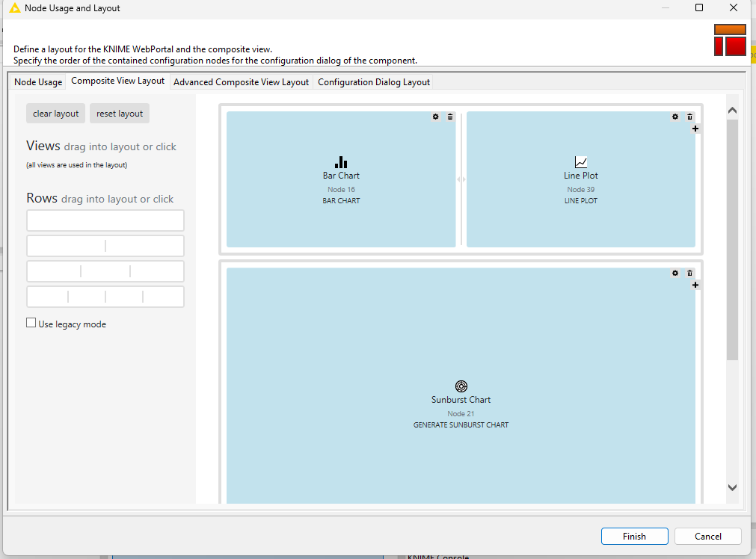The width and height of the screenshot is (756, 559).
Task: Delete the Line Plot view with trash icon
Action: [x=689, y=117]
